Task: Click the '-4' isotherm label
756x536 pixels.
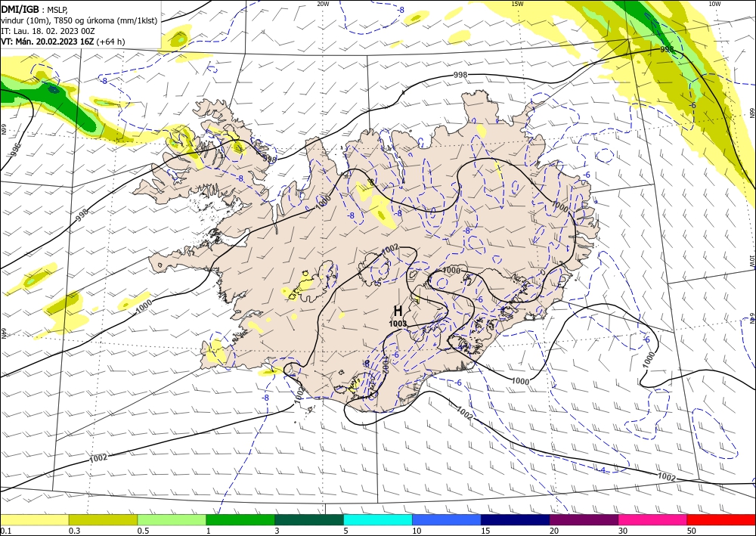Action: click(x=603, y=470)
